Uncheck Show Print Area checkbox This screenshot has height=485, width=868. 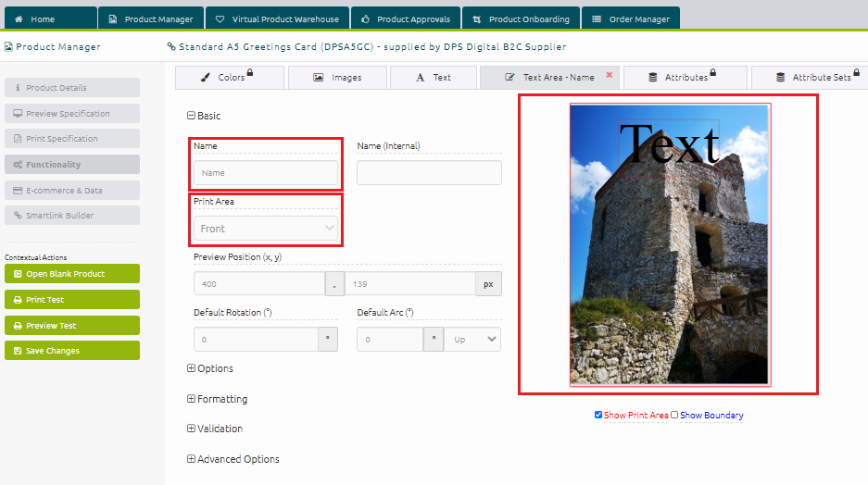598,415
